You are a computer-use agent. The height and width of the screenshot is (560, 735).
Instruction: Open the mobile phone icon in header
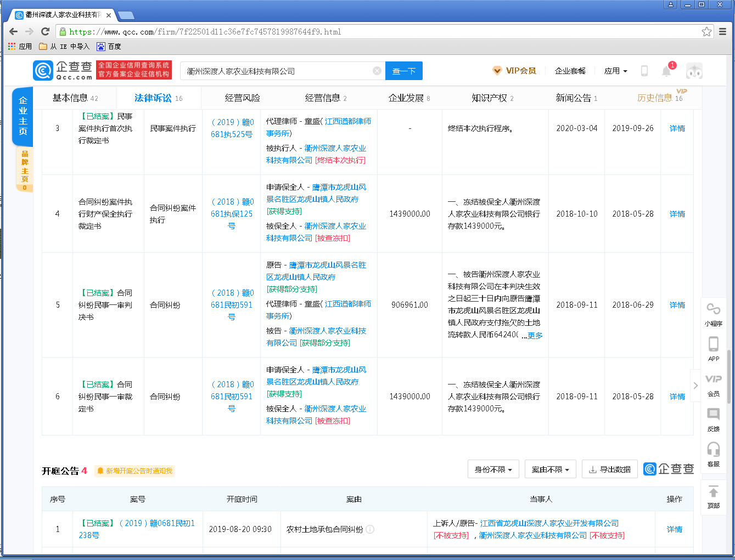(x=644, y=71)
